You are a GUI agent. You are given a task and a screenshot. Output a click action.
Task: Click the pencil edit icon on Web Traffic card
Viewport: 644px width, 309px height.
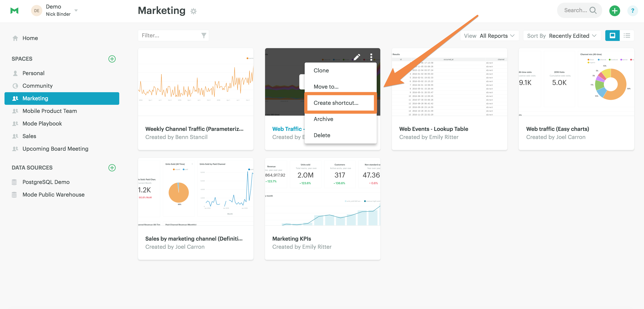pos(357,57)
